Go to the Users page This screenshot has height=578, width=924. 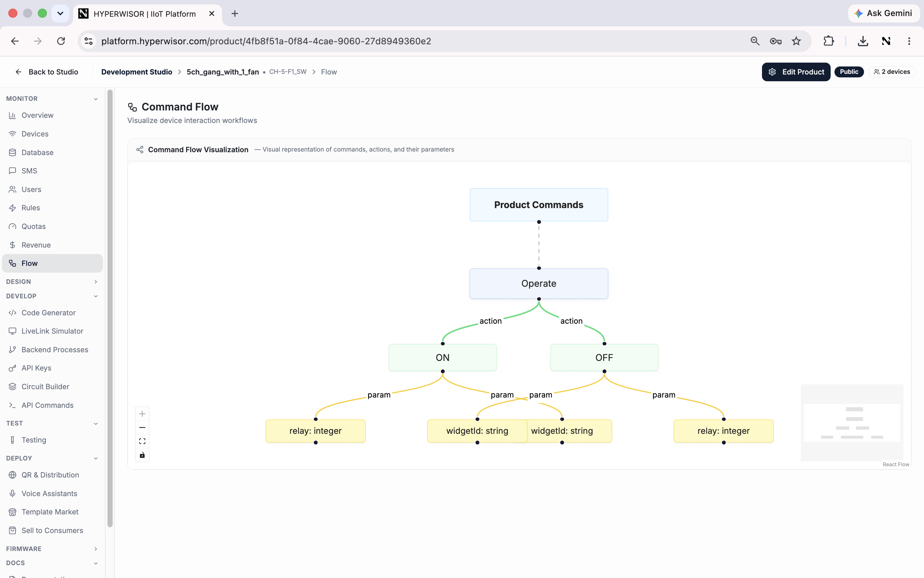point(52,189)
